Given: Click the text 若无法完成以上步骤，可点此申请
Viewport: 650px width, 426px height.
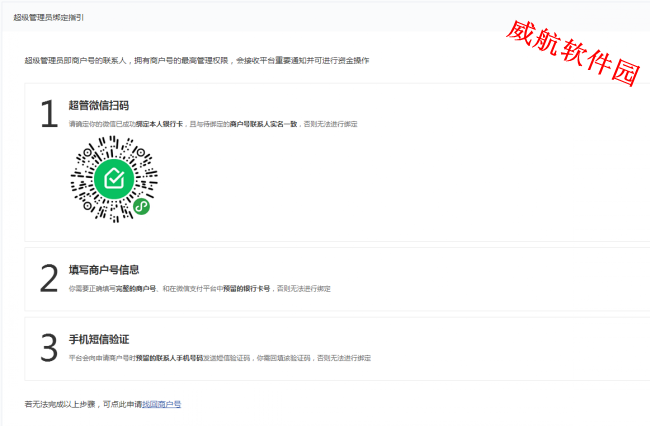Looking at the screenshot, I should (x=83, y=404).
